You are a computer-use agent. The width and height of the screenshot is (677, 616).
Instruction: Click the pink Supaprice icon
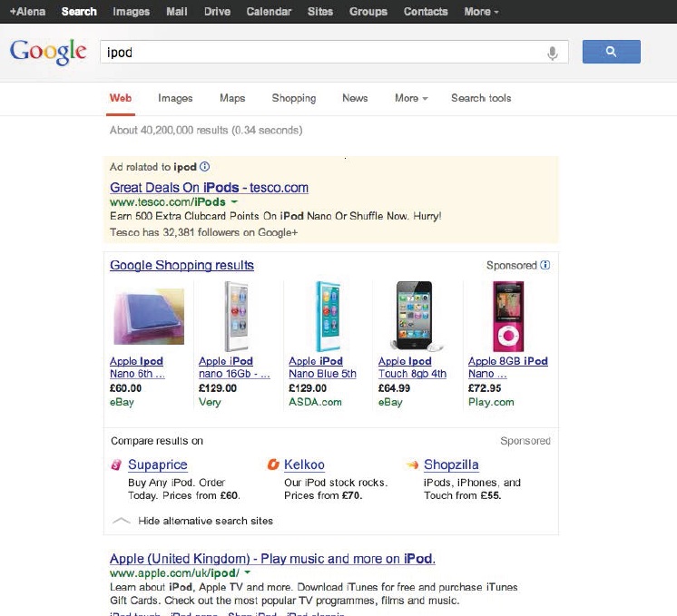coord(116,465)
